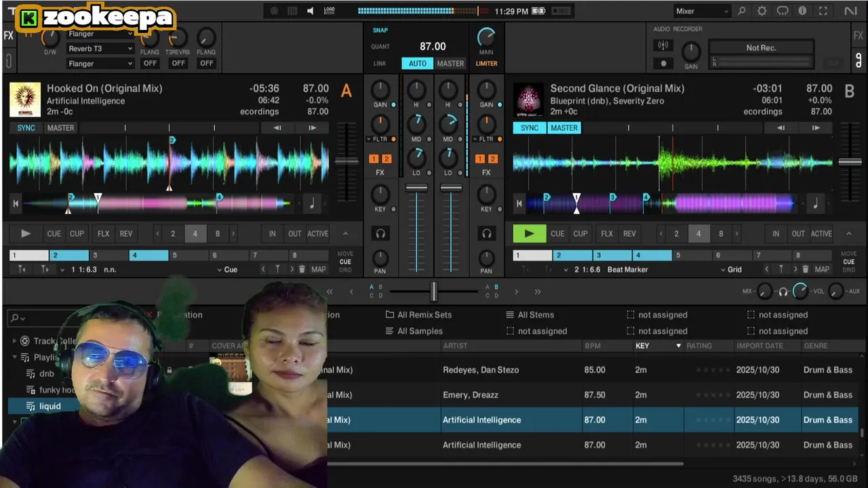Screen dimensions: 868x488
Task: Click Deck A tempo bend right arrow
Action: 312,127
